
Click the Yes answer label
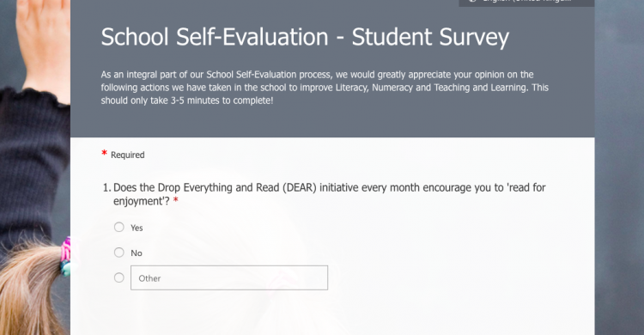[137, 228]
